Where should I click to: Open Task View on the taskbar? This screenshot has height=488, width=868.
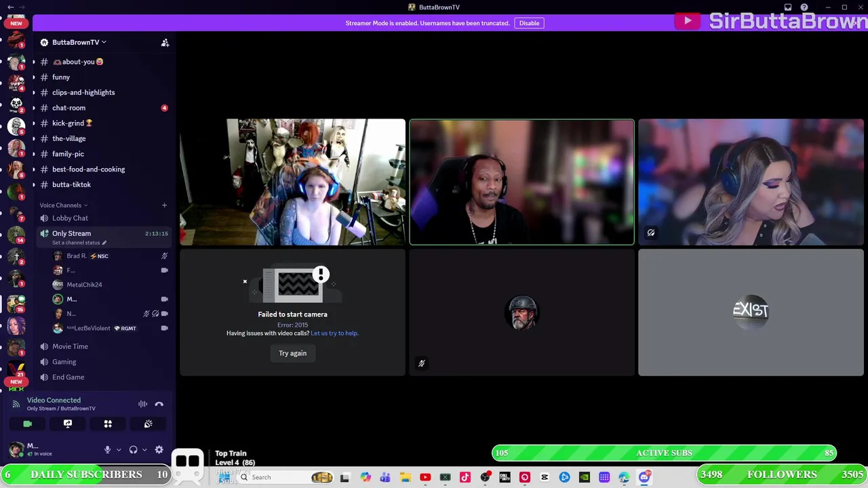(x=344, y=477)
